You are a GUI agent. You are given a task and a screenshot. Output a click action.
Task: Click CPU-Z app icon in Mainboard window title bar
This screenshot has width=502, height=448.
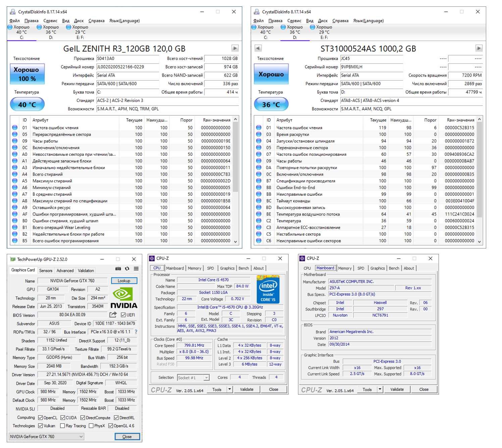[x=302, y=258]
